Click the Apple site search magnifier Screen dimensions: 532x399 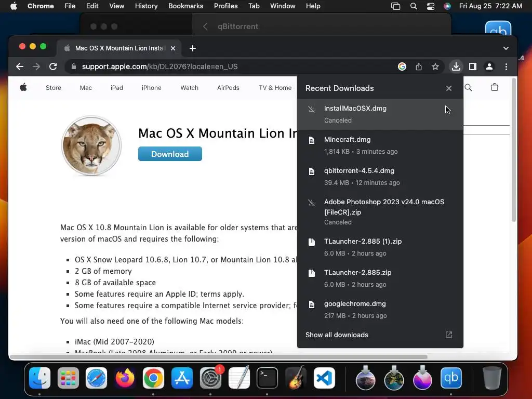[468, 87]
